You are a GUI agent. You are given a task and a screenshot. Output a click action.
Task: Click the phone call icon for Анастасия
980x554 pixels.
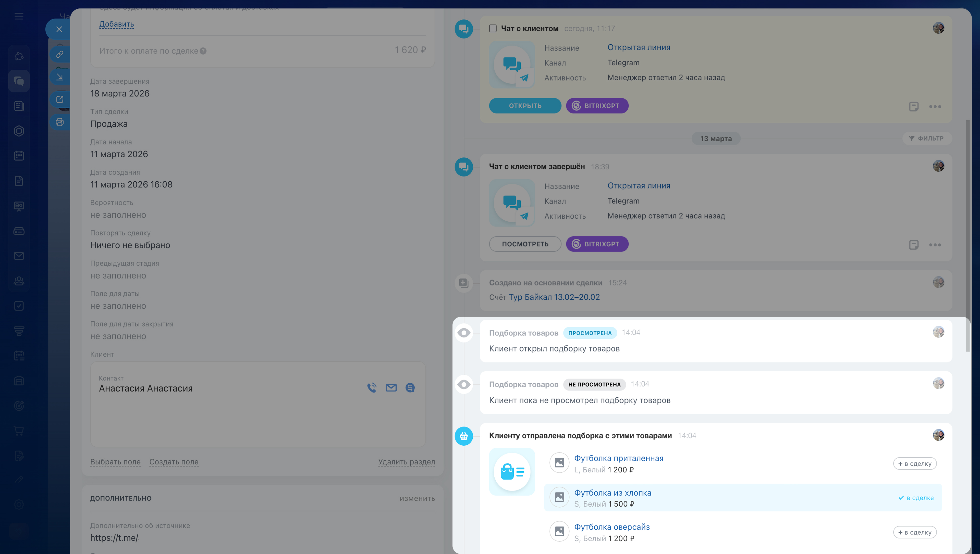point(371,388)
